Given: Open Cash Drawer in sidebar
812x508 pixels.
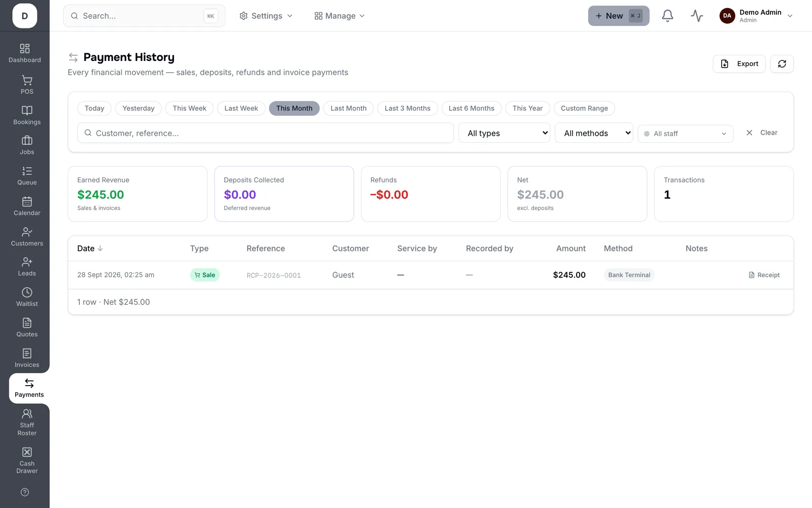Looking at the screenshot, I should point(27,461).
